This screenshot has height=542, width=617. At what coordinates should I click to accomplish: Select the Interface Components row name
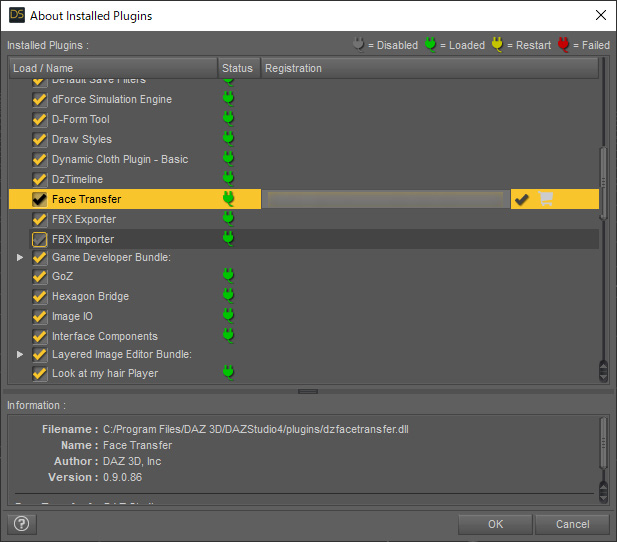pos(105,336)
